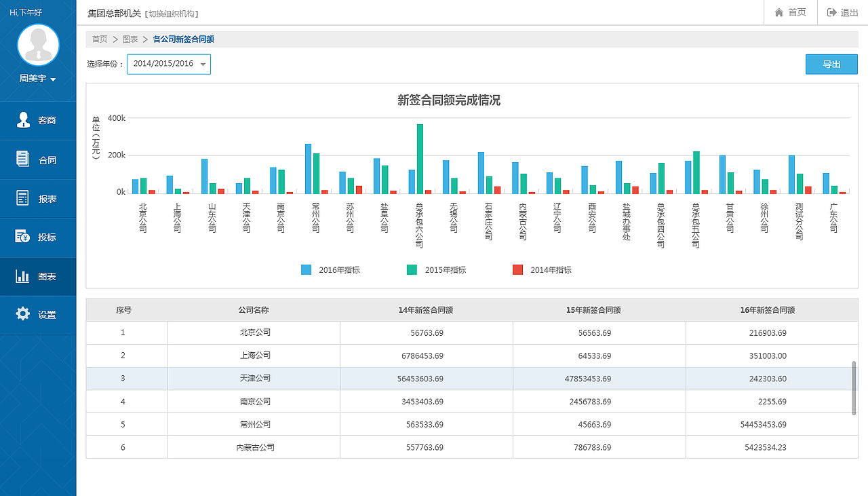Click the 合同 document icon in sidebar
This screenshot has width=868, height=496.
tap(23, 159)
